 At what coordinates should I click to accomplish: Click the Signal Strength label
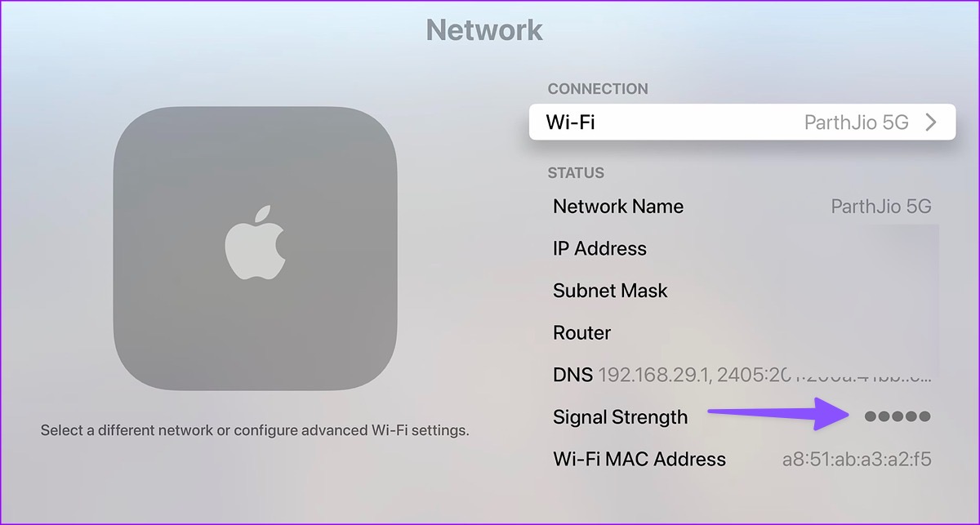[x=620, y=417]
